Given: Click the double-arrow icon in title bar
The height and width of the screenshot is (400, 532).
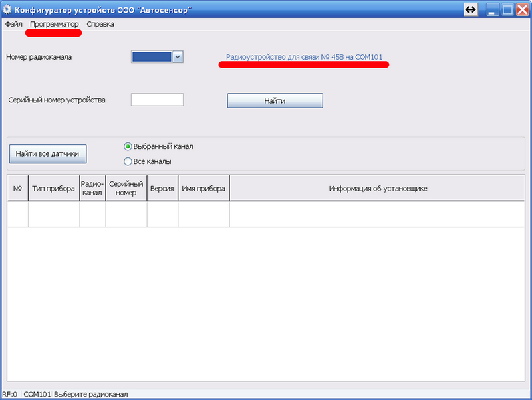Looking at the screenshot, I should pyautogui.click(x=470, y=9).
